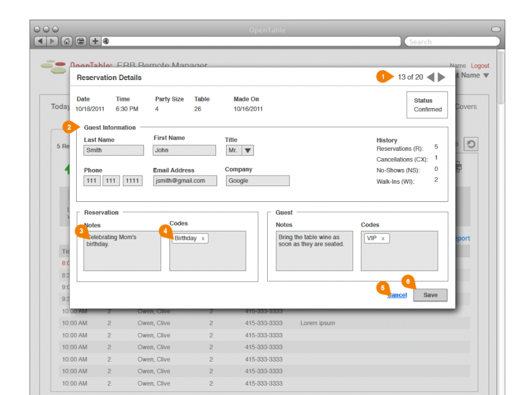Save the reservation details
The width and height of the screenshot is (532, 395).
click(x=431, y=295)
